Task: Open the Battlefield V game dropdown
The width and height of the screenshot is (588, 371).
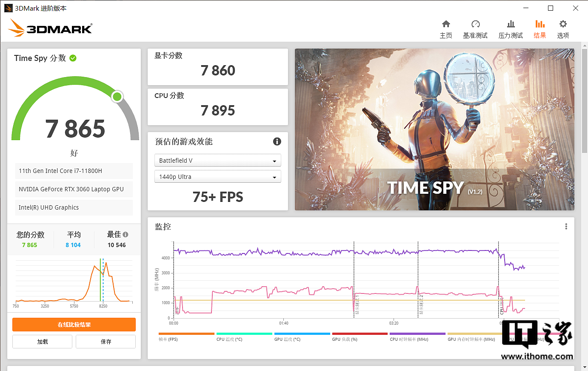Action: point(218,161)
